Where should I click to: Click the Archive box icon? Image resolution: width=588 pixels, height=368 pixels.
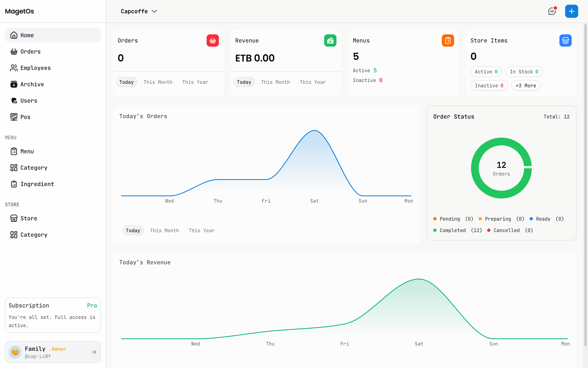tap(14, 84)
